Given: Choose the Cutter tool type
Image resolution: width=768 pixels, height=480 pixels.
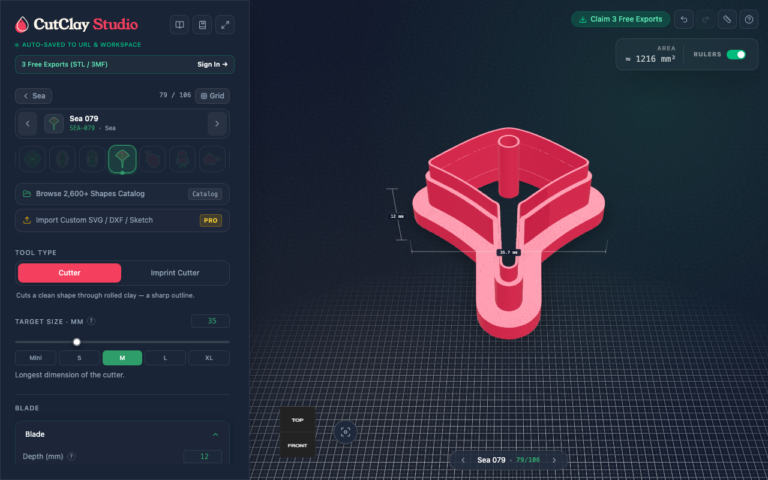Looking at the screenshot, I should pos(70,273).
